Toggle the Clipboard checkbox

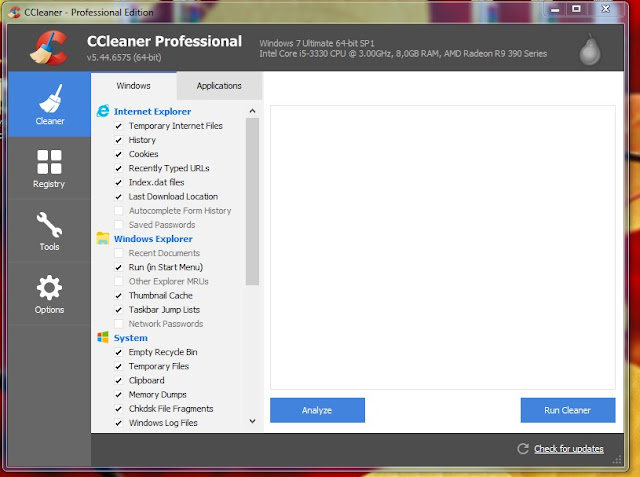click(118, 381)
